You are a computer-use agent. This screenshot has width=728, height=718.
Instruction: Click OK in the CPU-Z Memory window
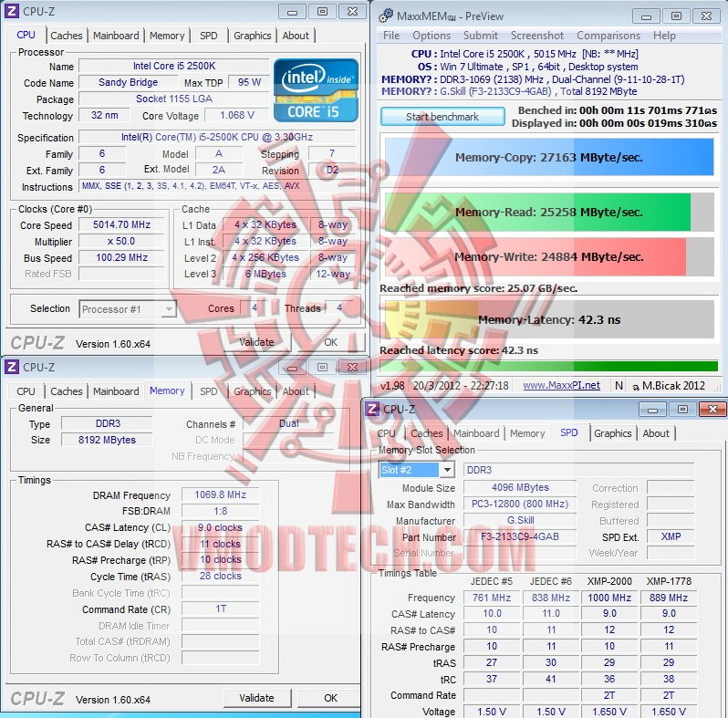point(330,698)
